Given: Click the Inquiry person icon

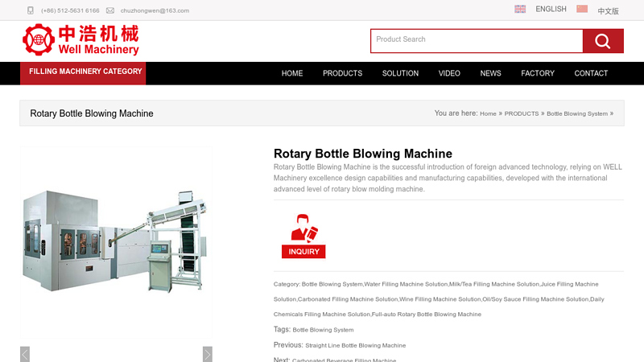Looking at the screenshot, I should [x=304, y=228].
